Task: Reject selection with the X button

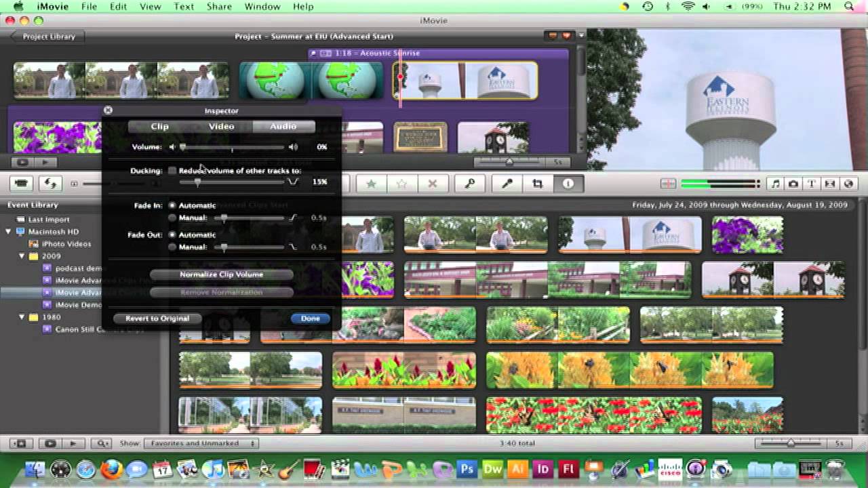Action: (432, 184)
